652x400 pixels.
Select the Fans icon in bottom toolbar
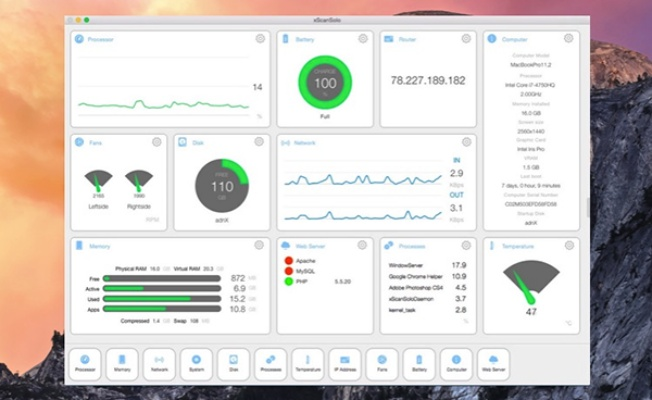click(x=381, y=363)
